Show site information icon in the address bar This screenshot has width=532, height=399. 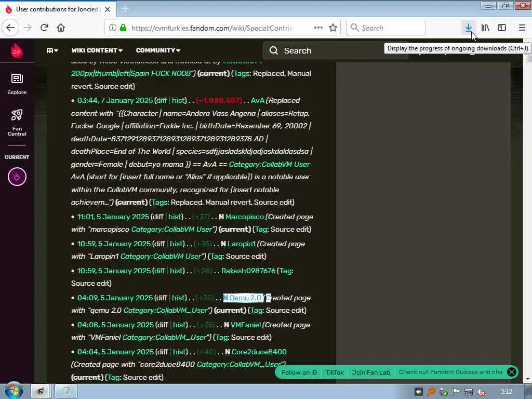coord(112,28)
